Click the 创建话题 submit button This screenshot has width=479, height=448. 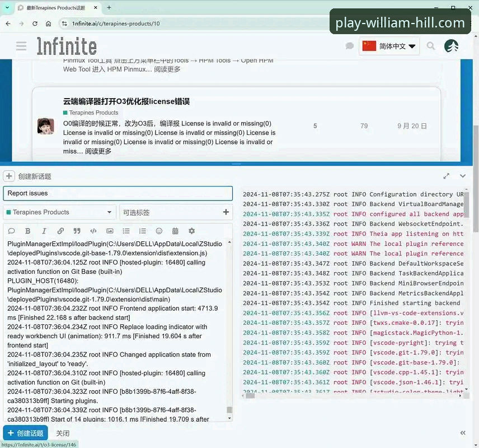[x=26, y=433]
